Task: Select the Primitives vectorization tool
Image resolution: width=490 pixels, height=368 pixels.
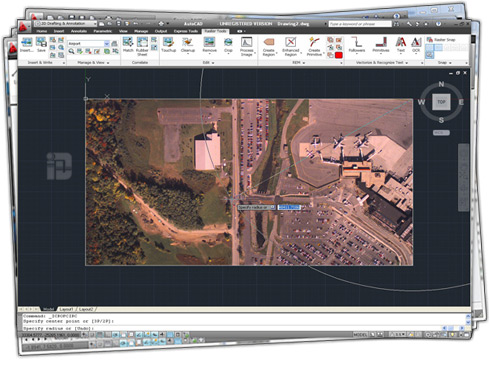Action: coord(381,45)
